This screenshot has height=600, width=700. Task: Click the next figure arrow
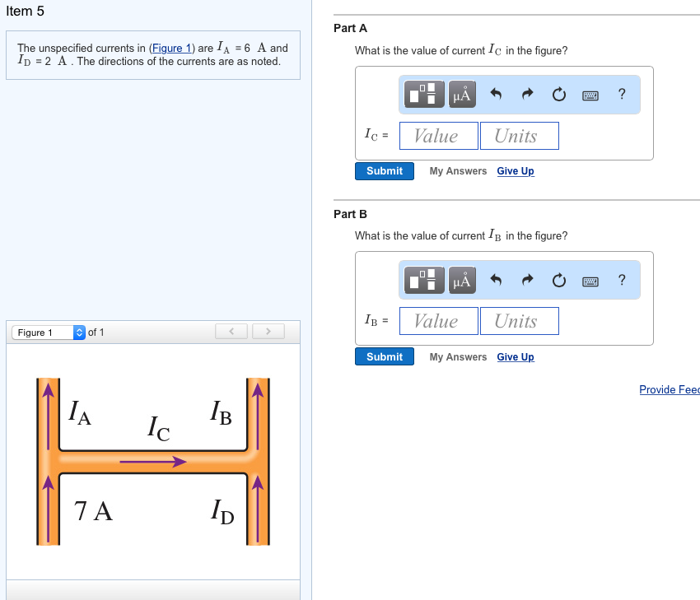tap(268, 331)
